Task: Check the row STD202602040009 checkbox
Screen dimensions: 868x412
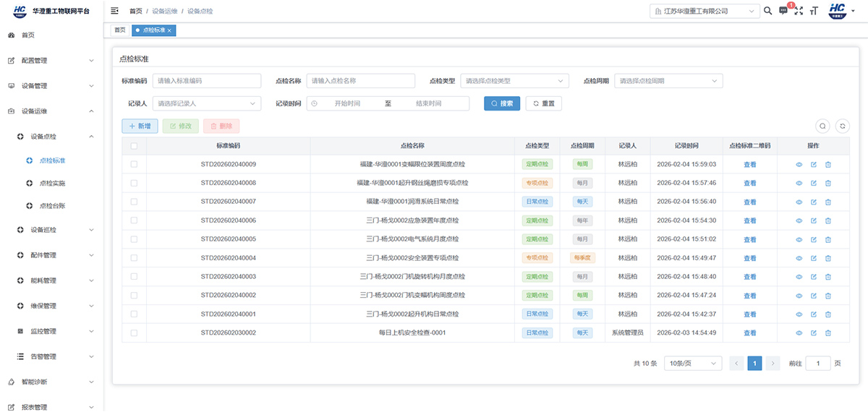Action: click(134, 164)
